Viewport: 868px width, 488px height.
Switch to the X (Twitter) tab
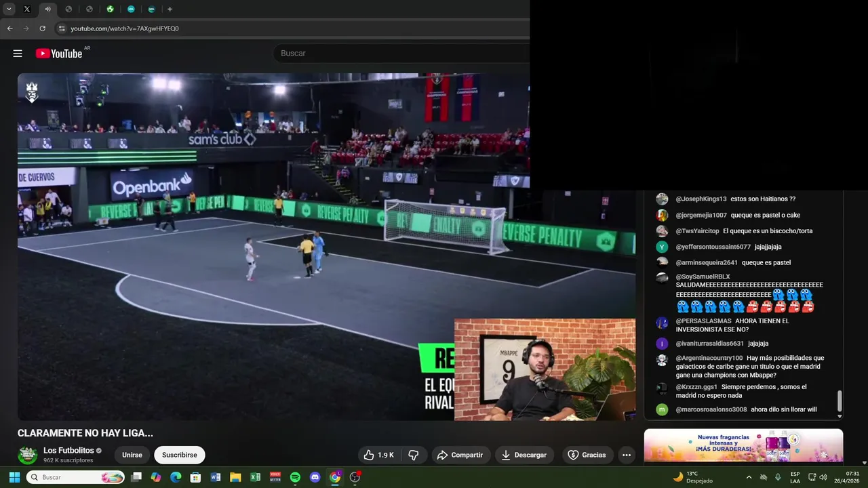[27, 9]
